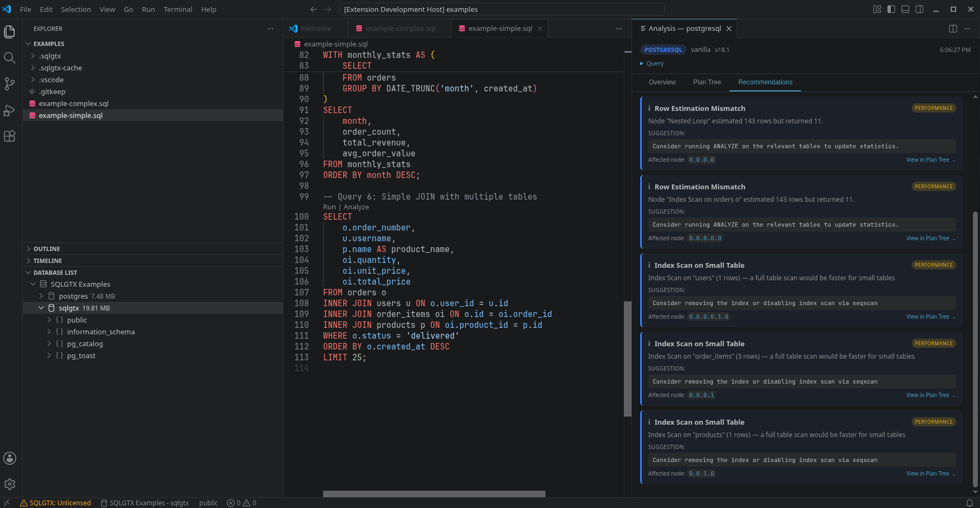Open the Manage gear icon

coord(10,484)
